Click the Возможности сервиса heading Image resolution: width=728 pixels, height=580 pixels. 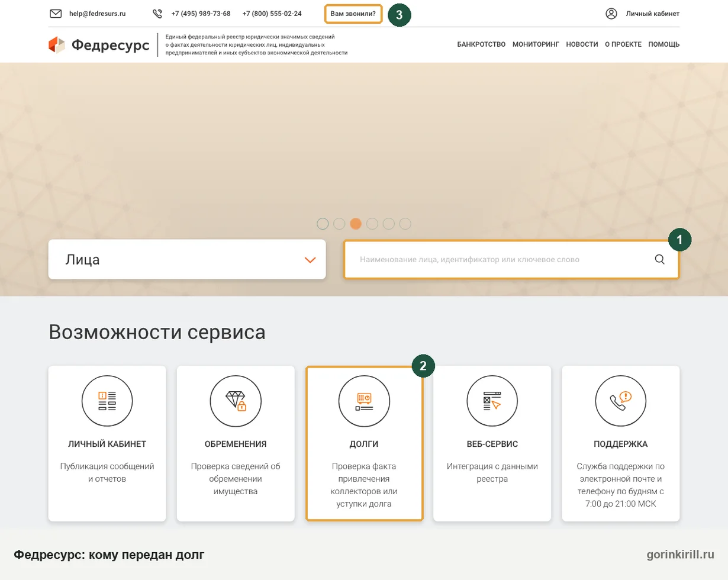[157, 332]
